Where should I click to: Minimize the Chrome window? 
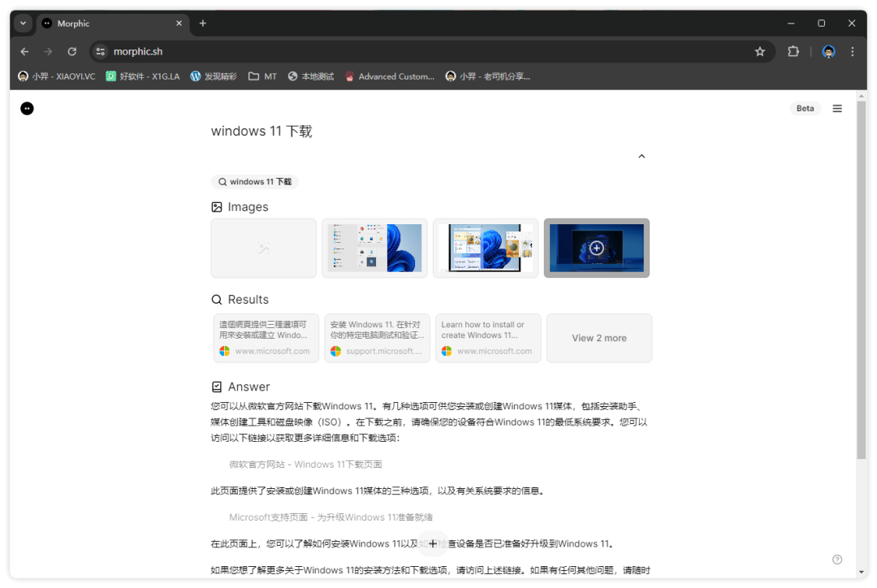(791, 24)
